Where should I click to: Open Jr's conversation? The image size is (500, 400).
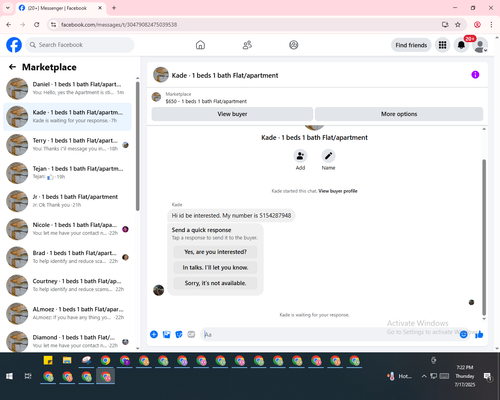pyautogui.click(x=67, y=201)
